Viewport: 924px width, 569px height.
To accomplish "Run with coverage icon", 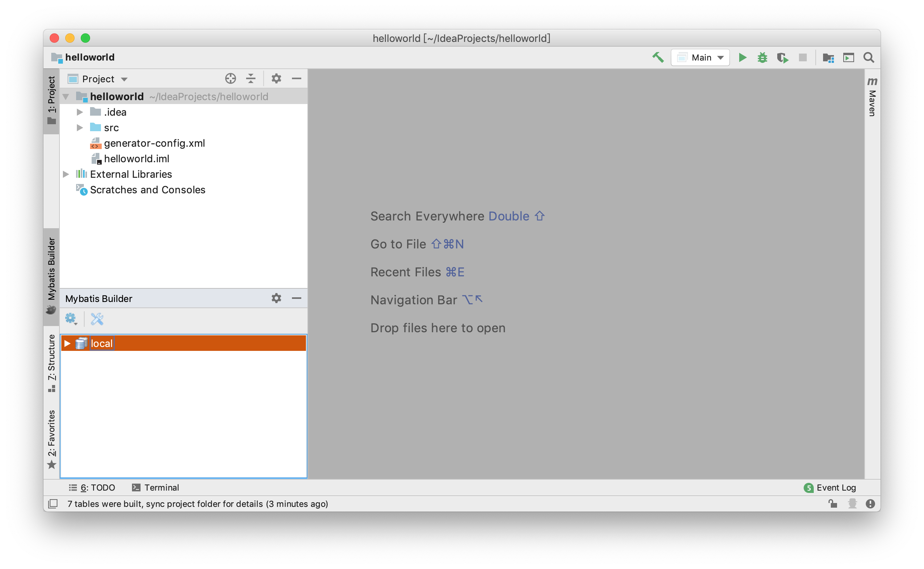I will point(782,58).
